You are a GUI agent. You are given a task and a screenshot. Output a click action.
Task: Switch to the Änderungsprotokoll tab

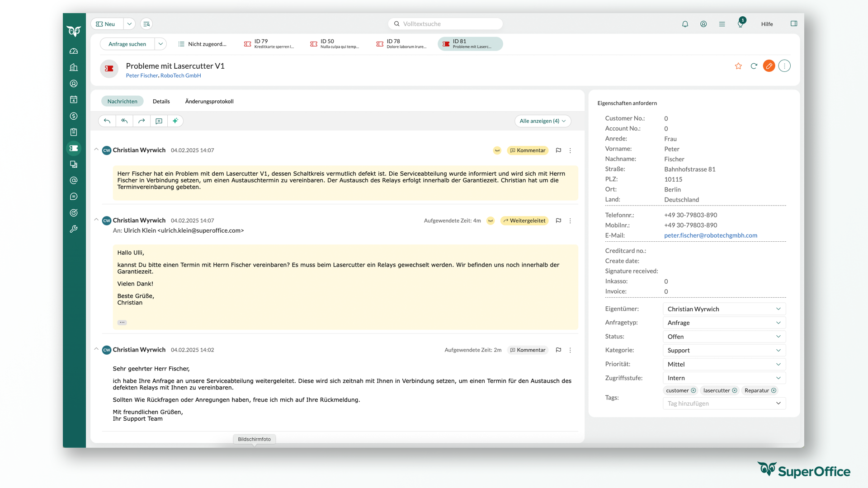coord(209,101)
